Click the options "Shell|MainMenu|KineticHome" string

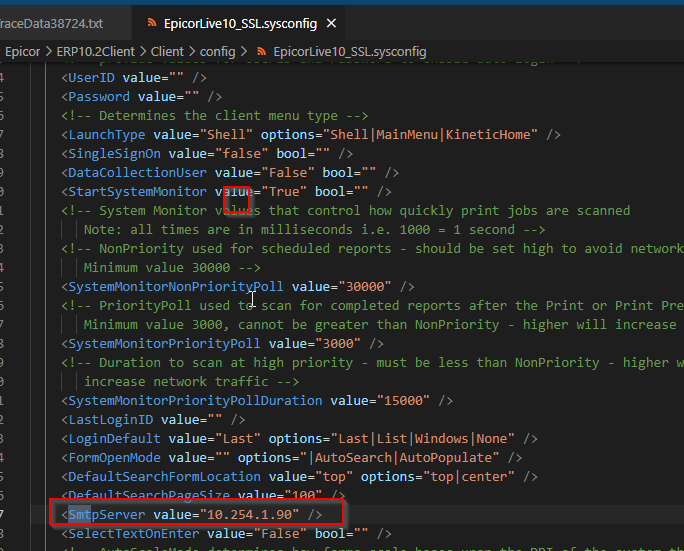tap(430, 135)
